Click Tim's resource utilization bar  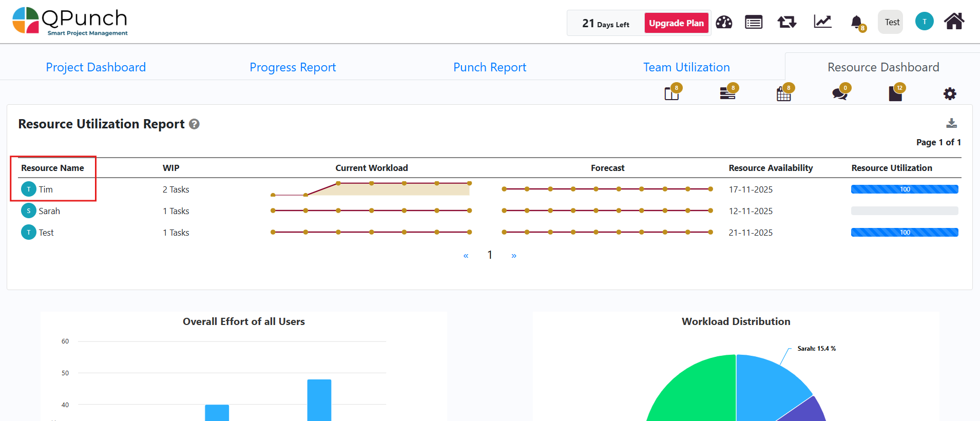904,189
